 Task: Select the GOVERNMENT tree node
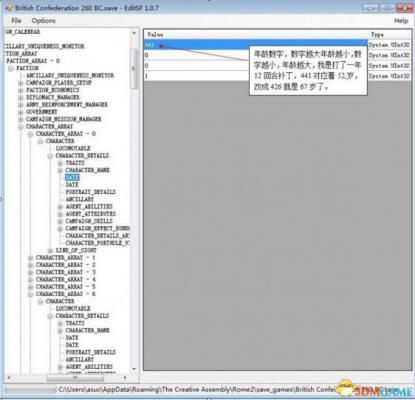(x=41, y=112)
